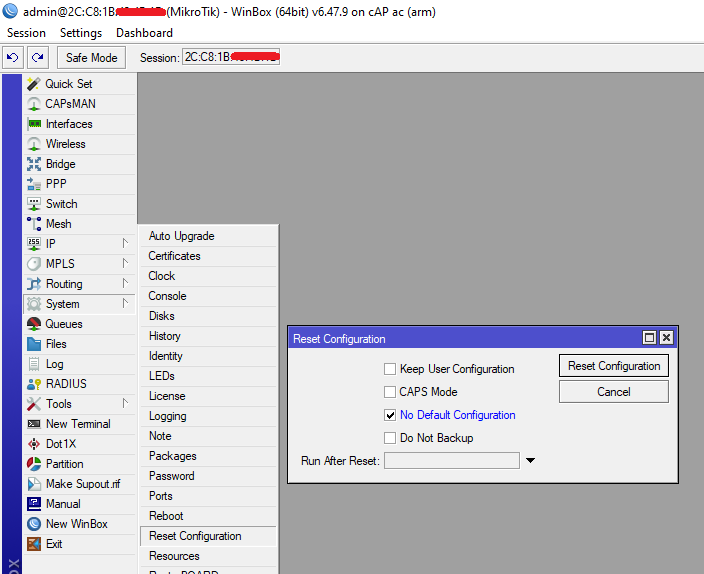Open the Dashboard menu
704x574 pixels.
click(144, 33)
